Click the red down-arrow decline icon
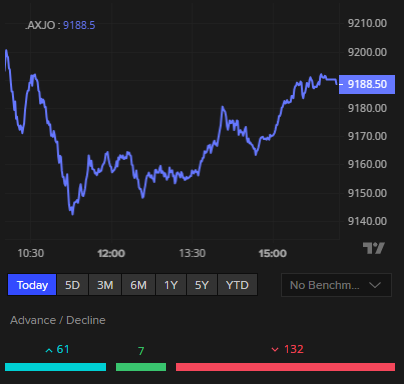The image size is (404, 384). 275,350
